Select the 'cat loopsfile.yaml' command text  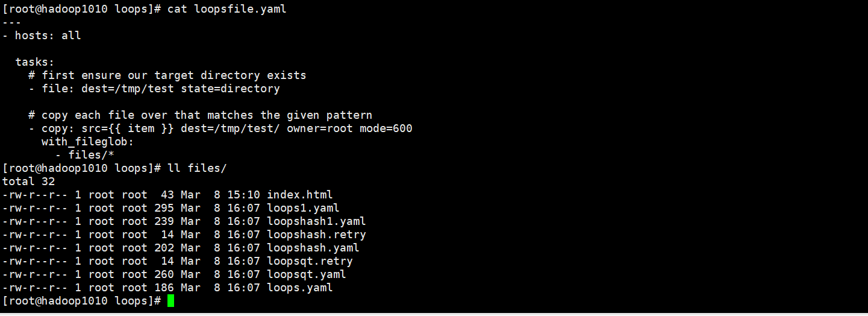pyautogui.click(x=226, y=9)
